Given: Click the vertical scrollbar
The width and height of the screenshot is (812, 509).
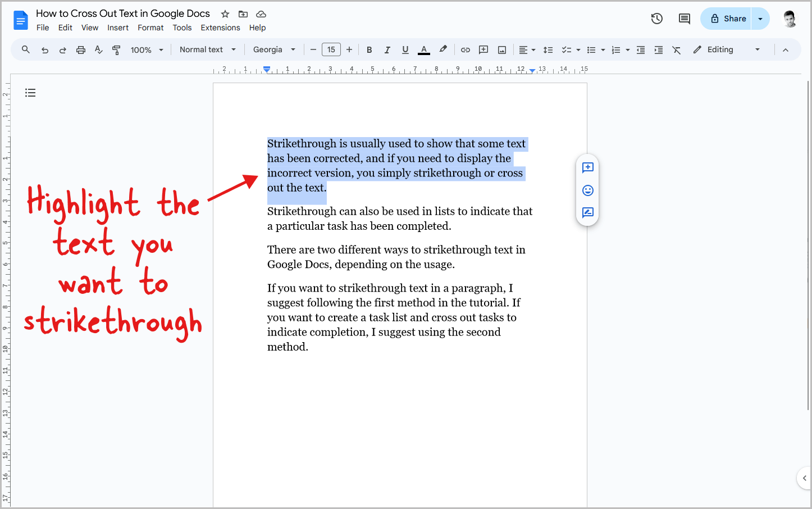Looking at the screenshot, I should coord(808,246).
